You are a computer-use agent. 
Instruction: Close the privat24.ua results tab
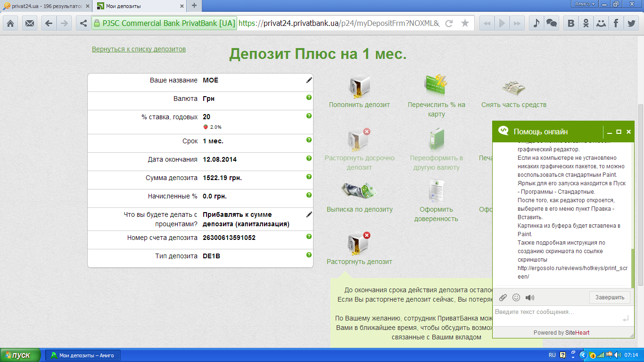click(x=87, y=6)
